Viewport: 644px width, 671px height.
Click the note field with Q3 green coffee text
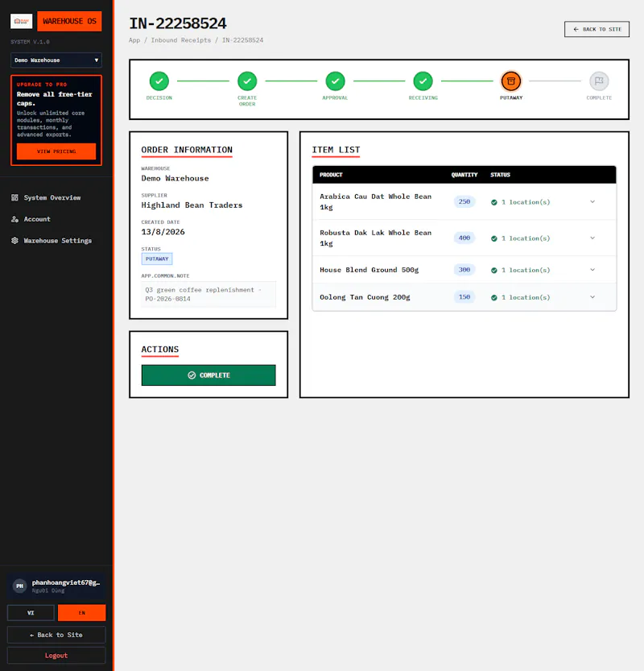pos(208,295)
